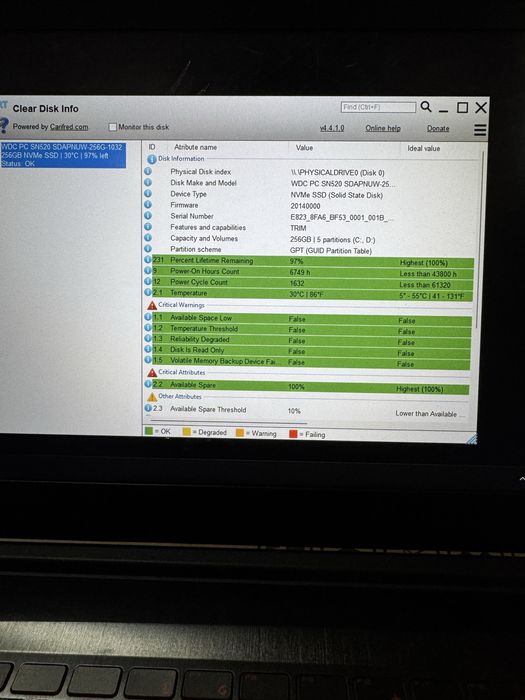Click the Disk Information section info icon

152,159
